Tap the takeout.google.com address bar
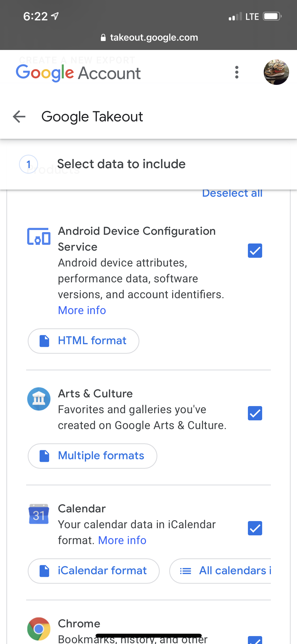The height and width of the screenshot is (644, 297). 149,38
